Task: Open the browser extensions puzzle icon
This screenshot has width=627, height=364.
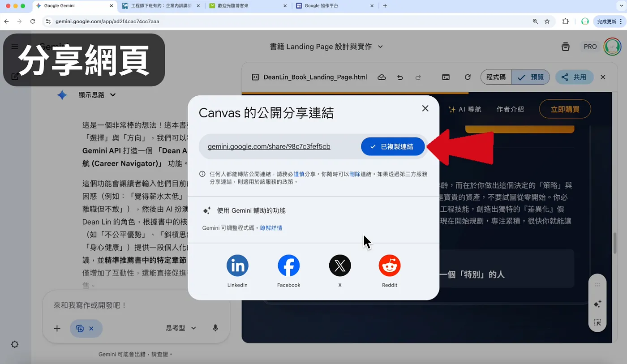Action: tap(566, 21)
